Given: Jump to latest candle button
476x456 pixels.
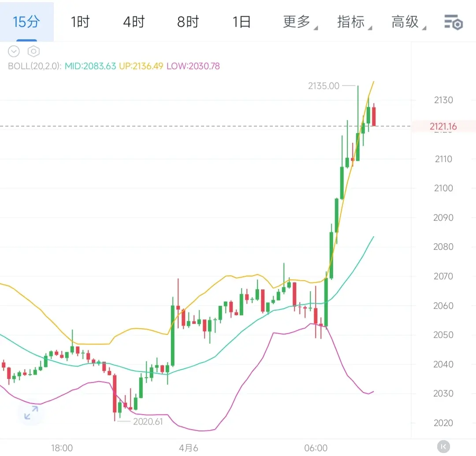Looking at the screenshot, I should tap(443, 447).
